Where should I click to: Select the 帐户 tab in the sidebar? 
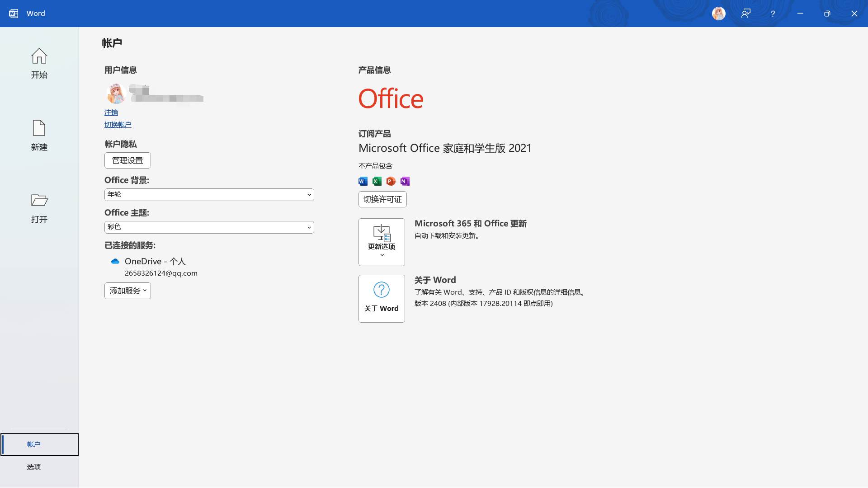(34, 445)
